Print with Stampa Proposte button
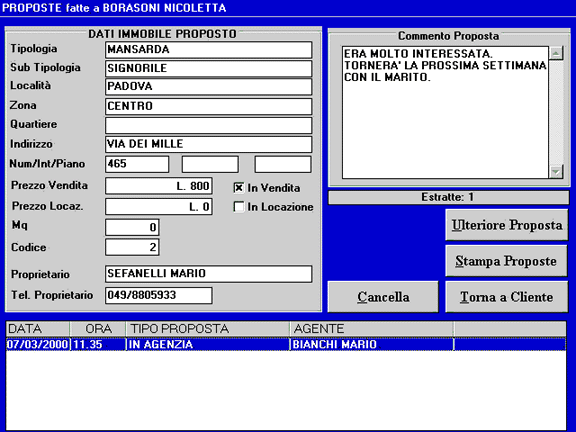The image size is (576, 432). click(507, 261)
